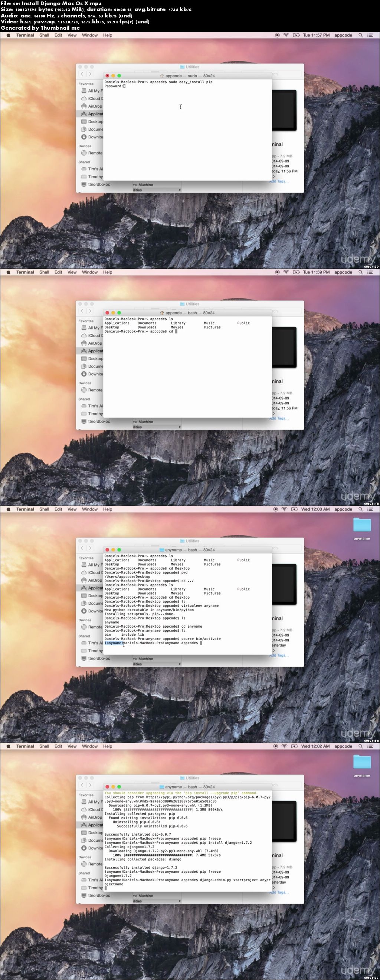Open Notification Center in the 11:57 PM frame
The width and height of the screenshot is (380, 980).
pyautogui.click(x=370, y=35)
